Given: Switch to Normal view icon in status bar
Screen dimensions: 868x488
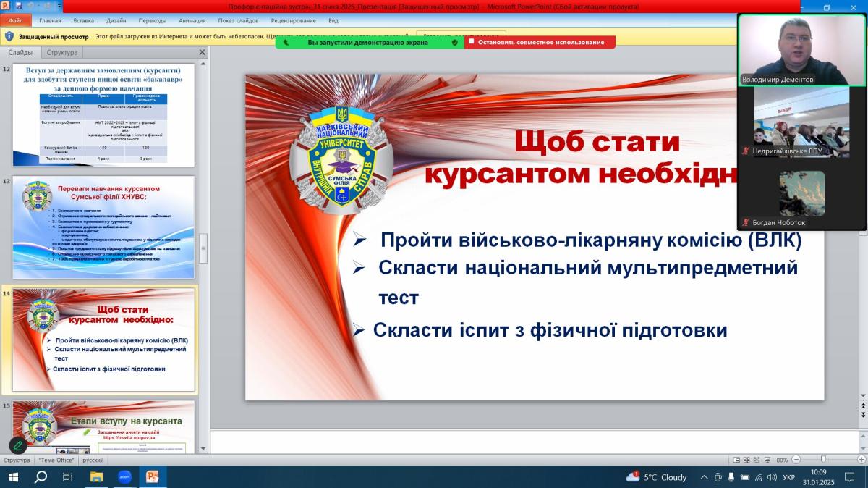Looking at the screenshot, I should point(736,460).
